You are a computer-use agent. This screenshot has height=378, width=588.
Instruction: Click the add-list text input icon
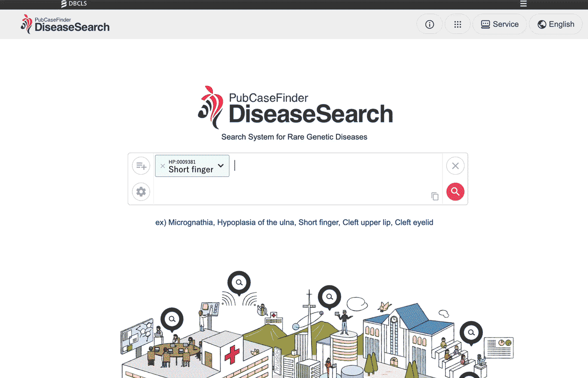click(x=141, y=166)
